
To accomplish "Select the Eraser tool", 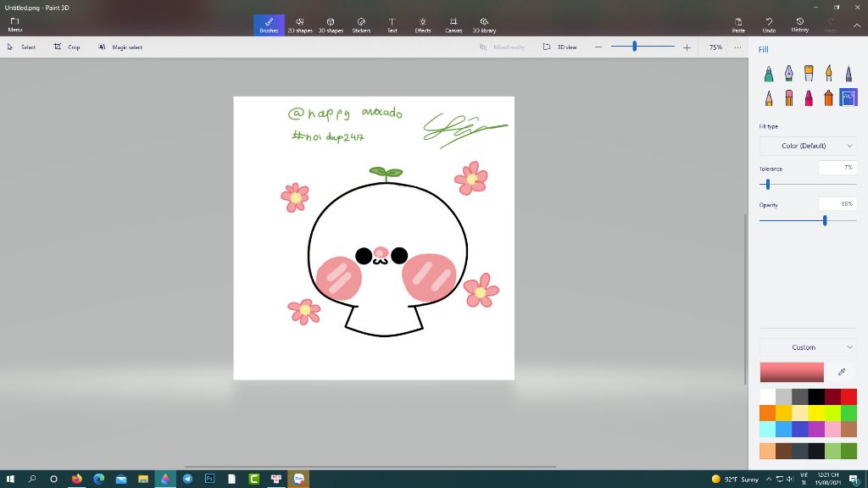I will (788, 98).
